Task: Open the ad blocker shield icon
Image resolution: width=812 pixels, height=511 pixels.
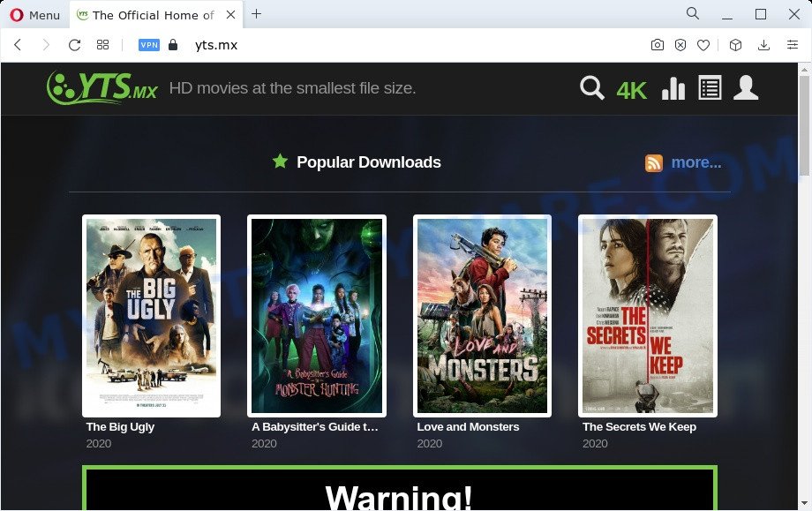Action: pyautogui.click(x=680, y=45)
